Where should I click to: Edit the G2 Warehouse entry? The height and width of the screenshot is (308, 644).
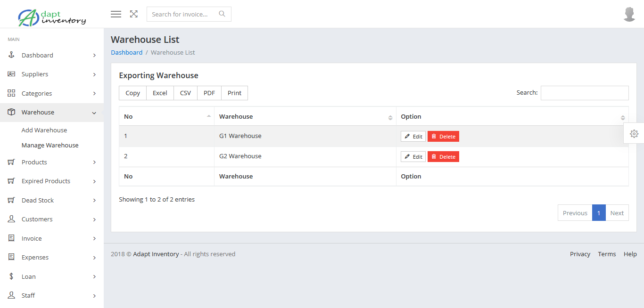tap(413, 157)
